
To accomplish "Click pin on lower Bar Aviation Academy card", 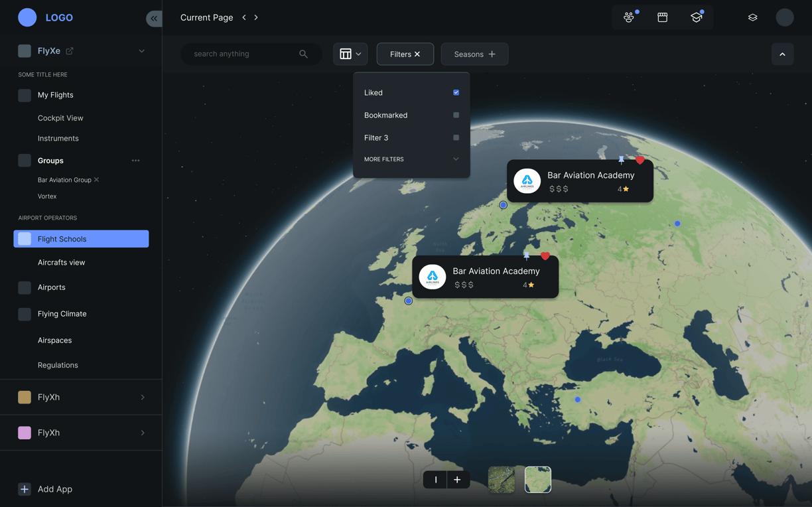I will [x=526, y=255].
